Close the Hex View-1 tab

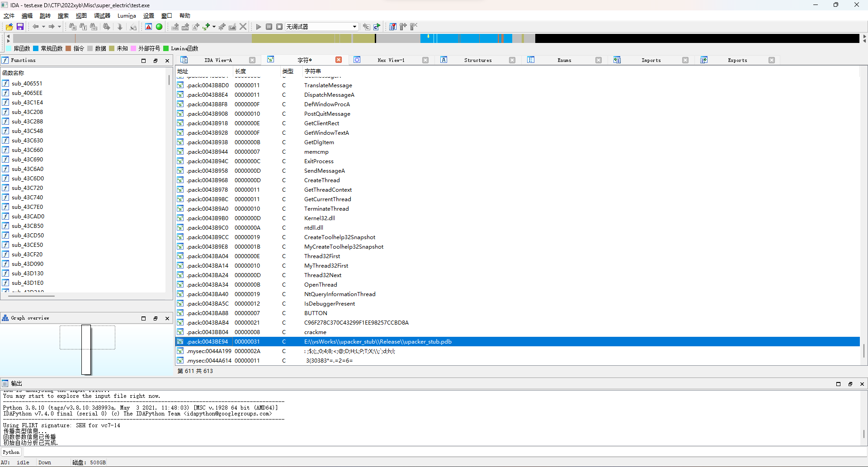[x=425, y=60]
